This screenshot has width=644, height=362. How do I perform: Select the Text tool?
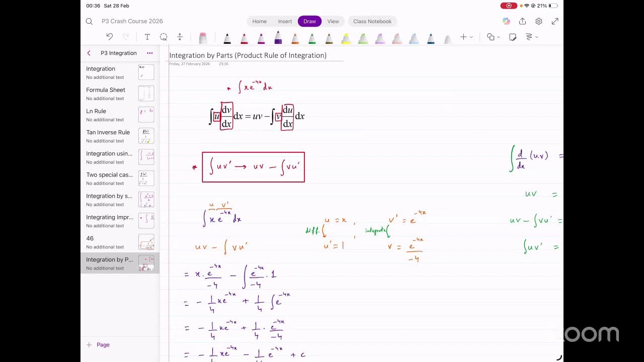[x=147, y=37]
